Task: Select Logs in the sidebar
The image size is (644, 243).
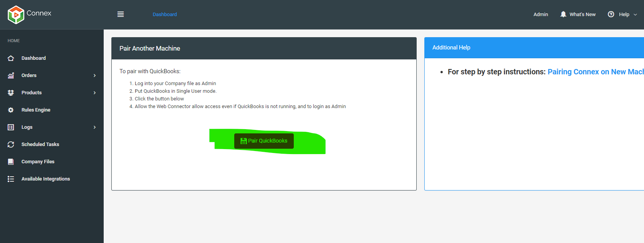Action: [x=27, y=127]
